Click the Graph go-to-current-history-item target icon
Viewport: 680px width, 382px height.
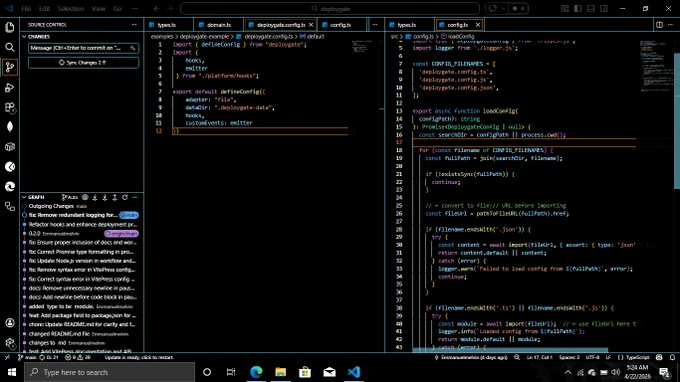tap(85, 197)
